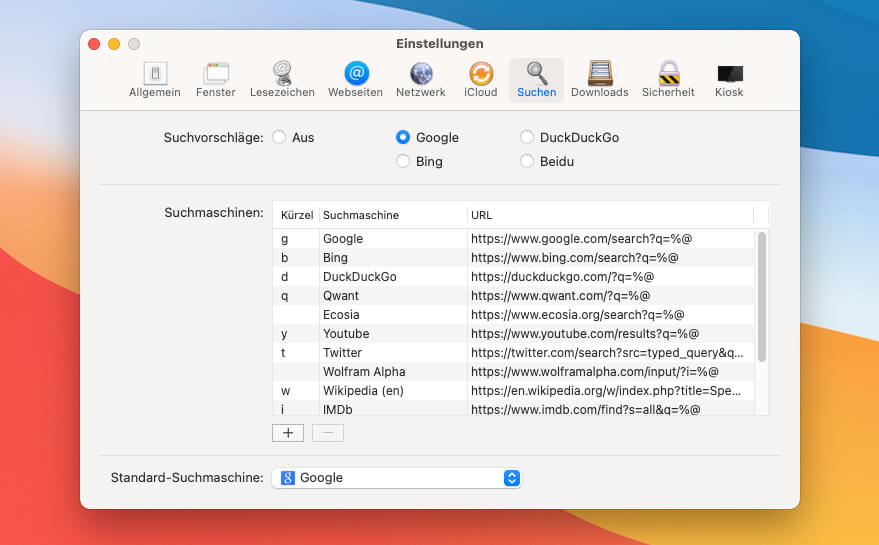Select the Twitter search engine row
Screen dimensions: 879x545
pos(513,353)
